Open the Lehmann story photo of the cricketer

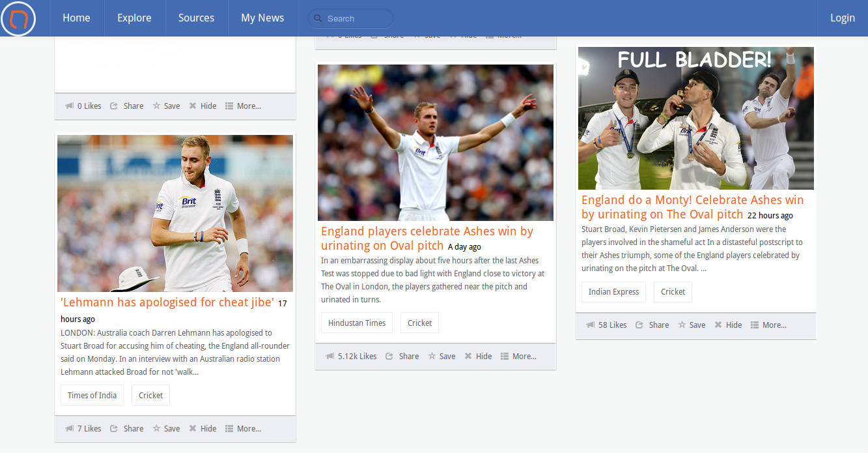pos(175,213)
